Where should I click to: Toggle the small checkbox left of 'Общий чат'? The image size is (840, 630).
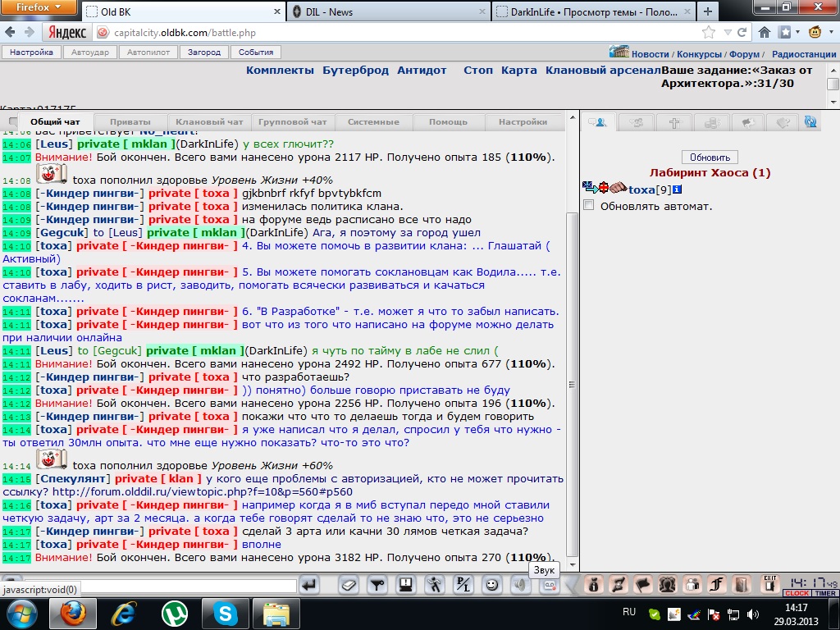[x=13, y=122]
